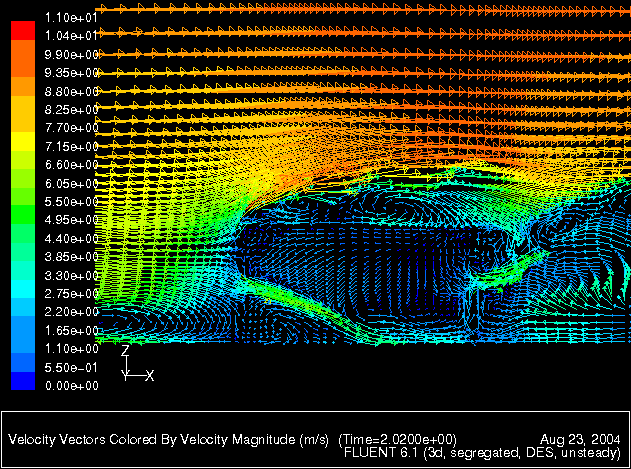The image size is (631, 469).
Task: Click the 7.70e+00 legend label
Action: pos(72,128)
